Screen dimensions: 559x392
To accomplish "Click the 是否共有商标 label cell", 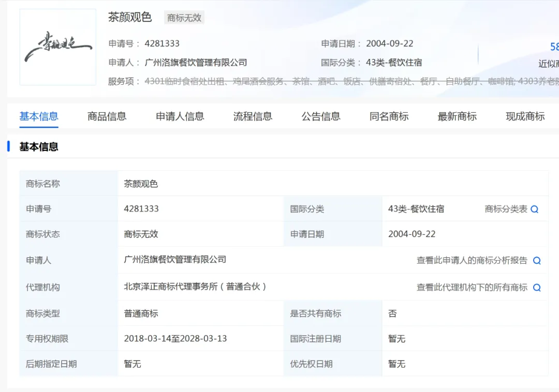I will 333,314.
